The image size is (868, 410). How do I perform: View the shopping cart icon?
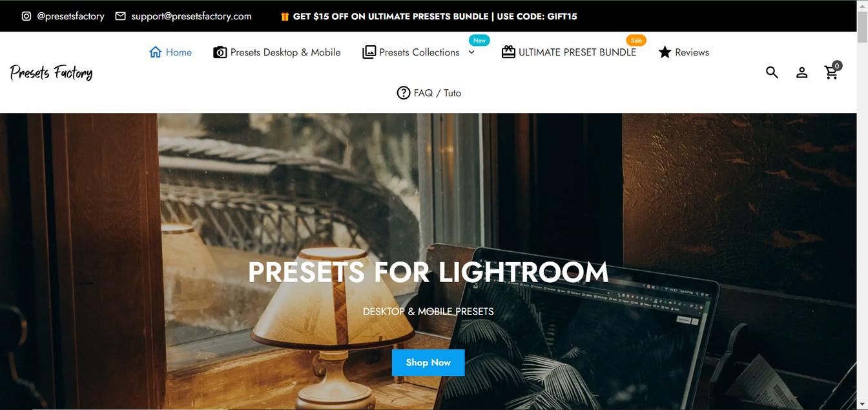point(832,71)
